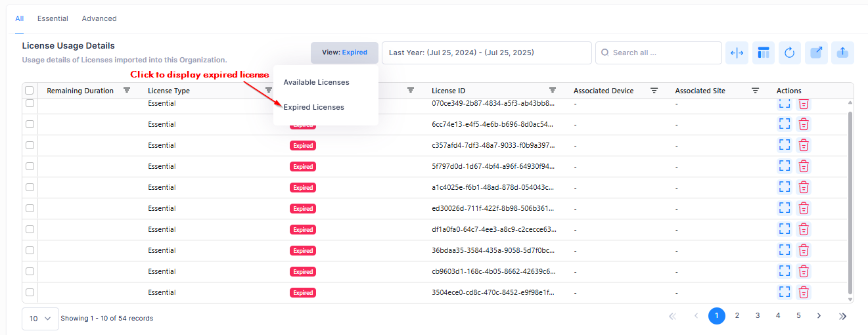Viewport: 868px width, 335px height.
Task: Open the Last Year date range picker
Action: point(486,53)
